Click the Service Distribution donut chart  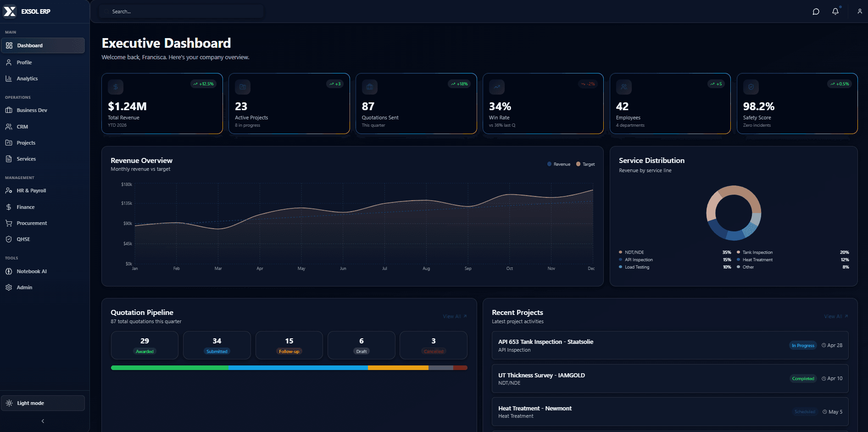pyautogui.click(x=734, y=213)
